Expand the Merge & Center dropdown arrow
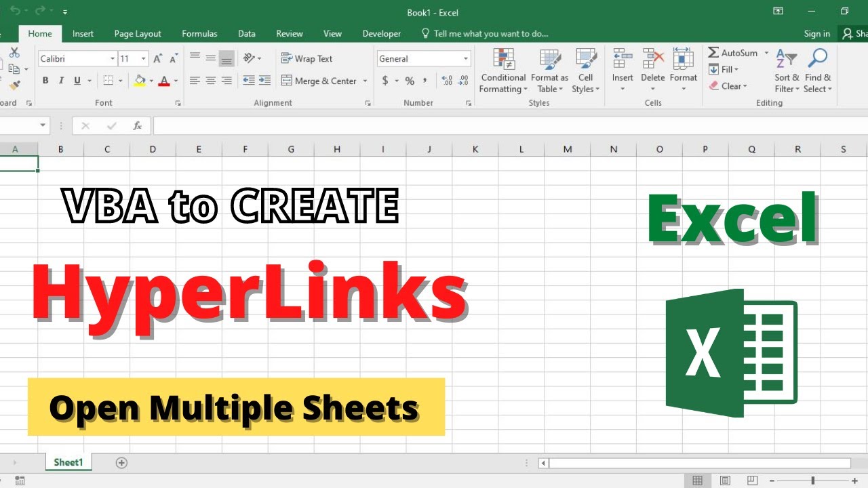 (365, 81)
